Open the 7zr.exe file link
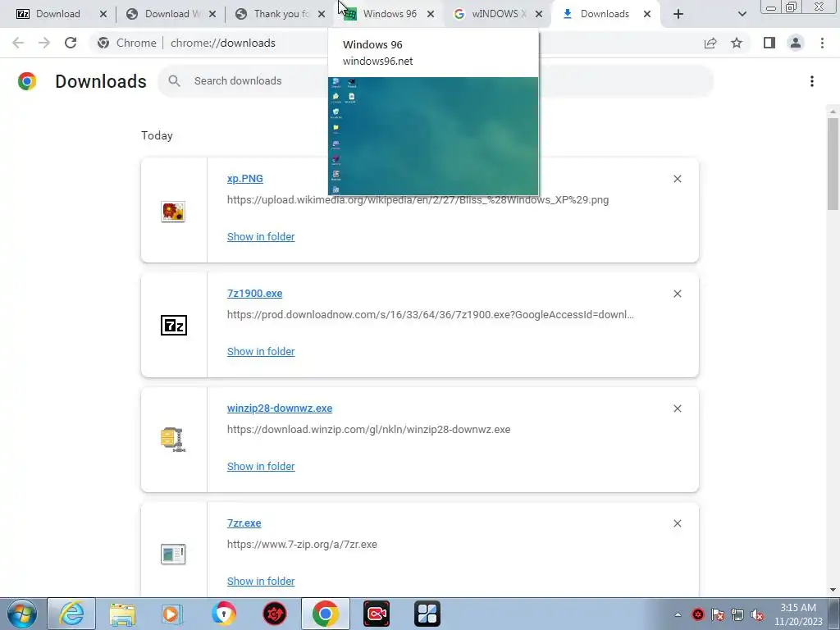840x630 pixels. [x=244, y=523]
